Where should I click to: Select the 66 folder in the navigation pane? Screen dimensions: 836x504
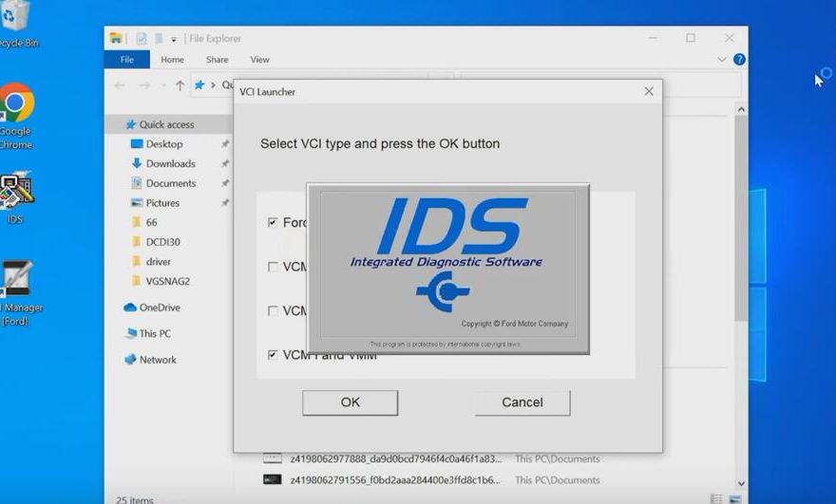point(151,222)
